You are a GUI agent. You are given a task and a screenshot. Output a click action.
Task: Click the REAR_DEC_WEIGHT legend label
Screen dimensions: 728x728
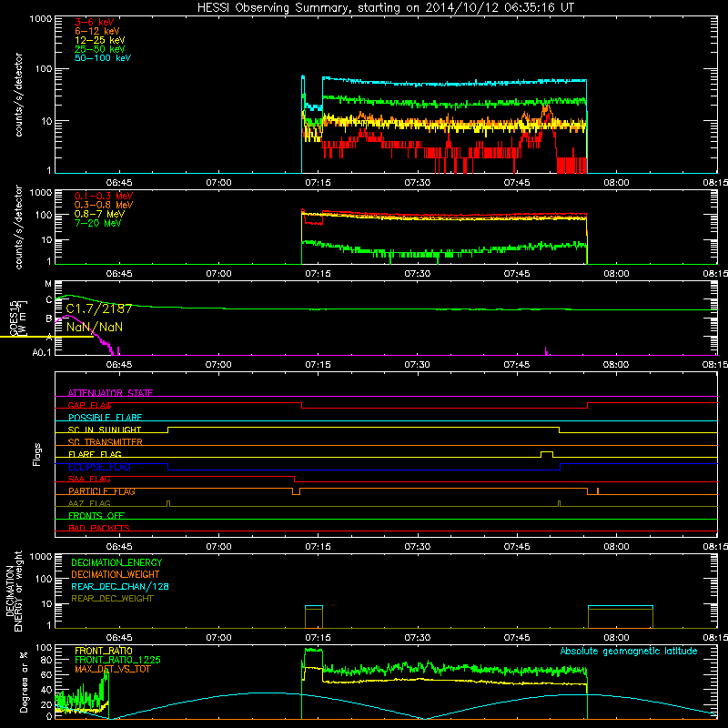pyautogui.click(x=112, y=599)
